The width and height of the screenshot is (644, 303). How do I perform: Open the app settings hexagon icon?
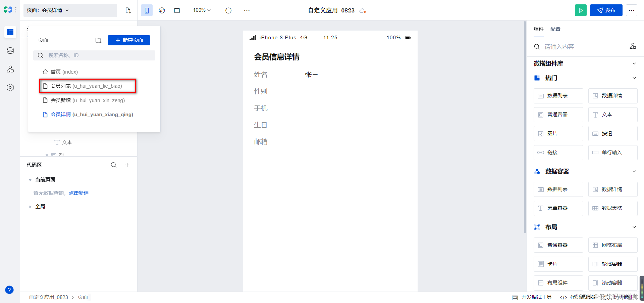(10, 88)
